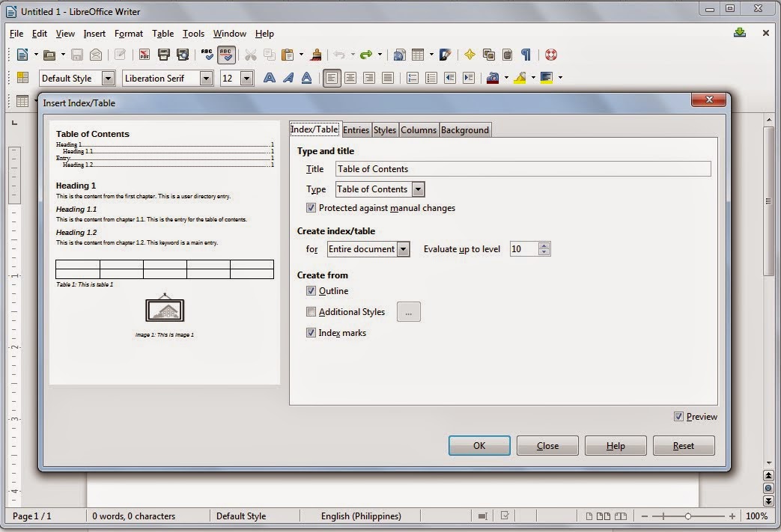
Task: Uncheck Protected against manual changes
Action: pos(312,208)
